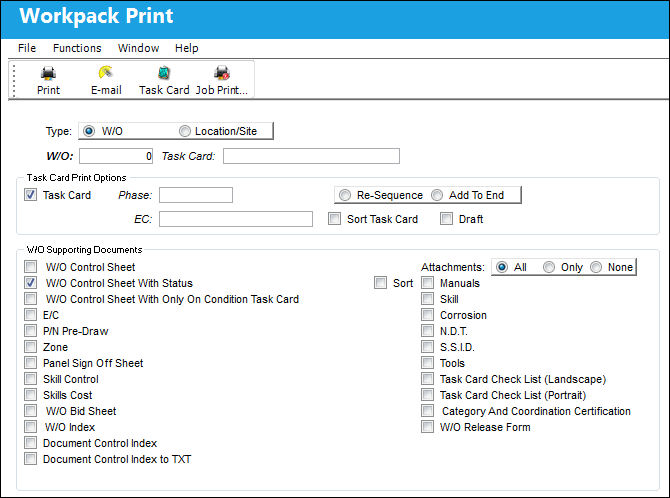Enable Document Control Index to TXT

point(30,458)
